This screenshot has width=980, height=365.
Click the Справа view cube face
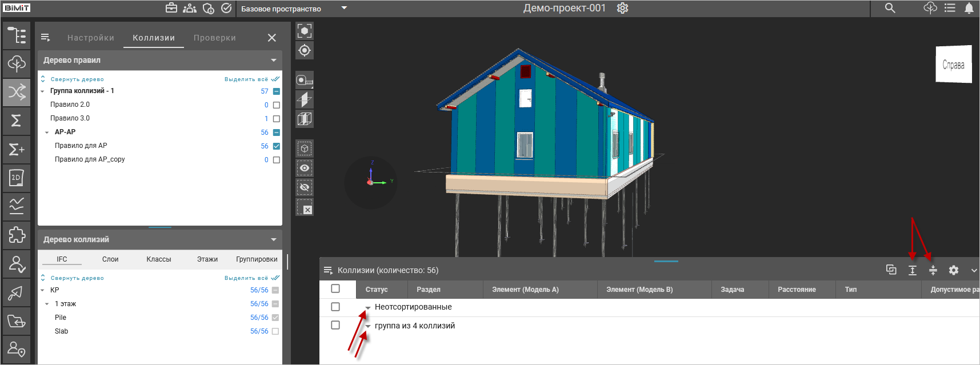[x=953, y=65]
